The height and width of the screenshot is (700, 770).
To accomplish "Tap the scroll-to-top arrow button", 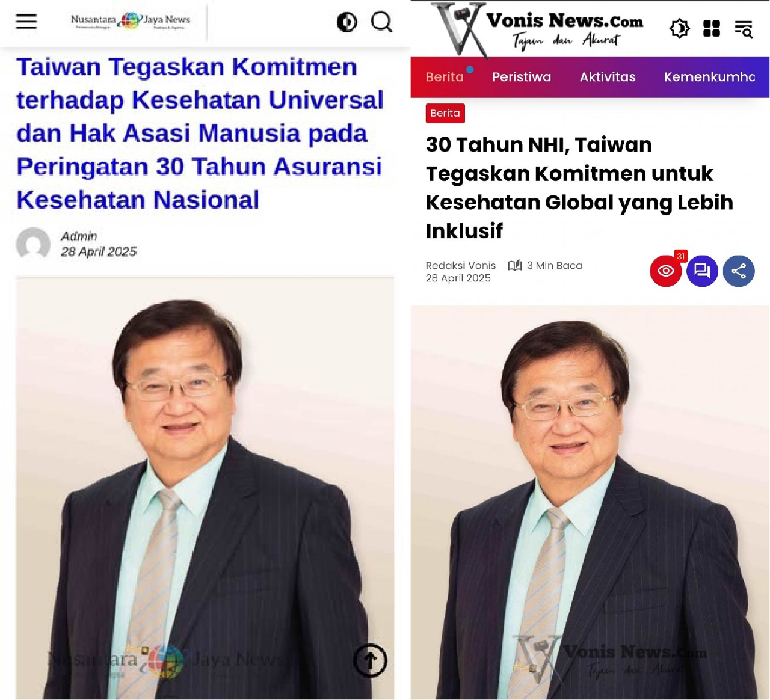I will 370,660.
